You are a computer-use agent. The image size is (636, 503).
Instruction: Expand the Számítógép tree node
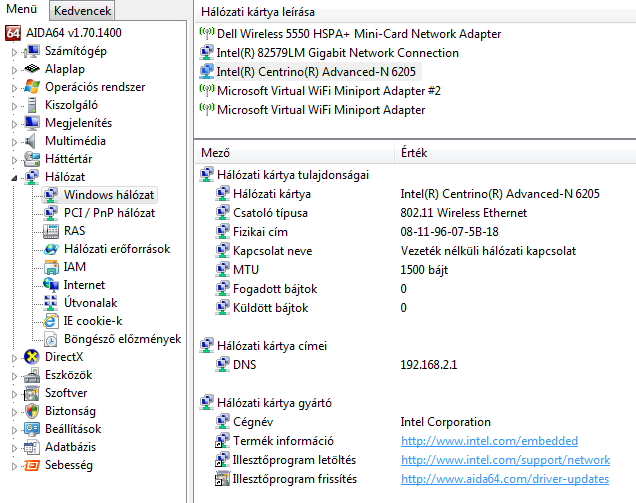click(x=15, y=52)
